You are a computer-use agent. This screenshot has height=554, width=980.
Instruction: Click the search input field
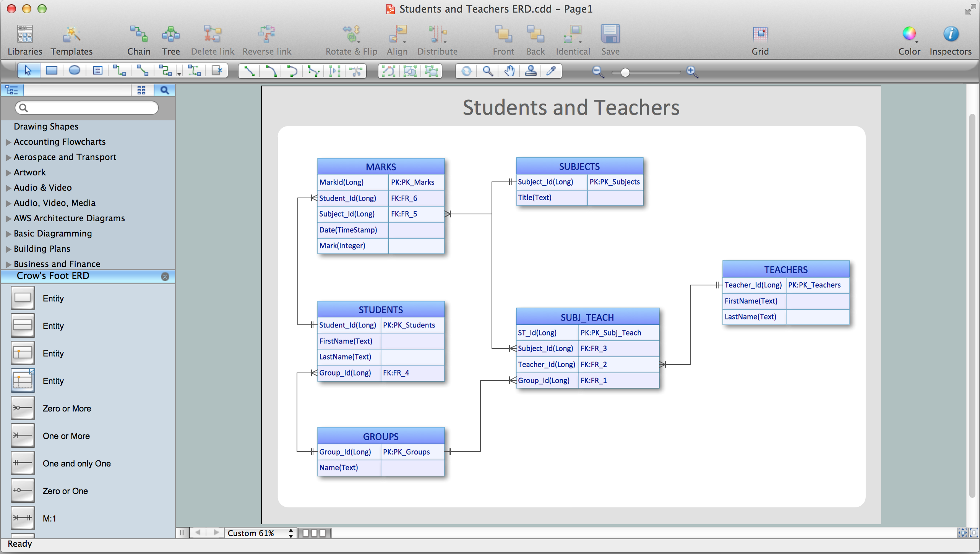[88, 108]
